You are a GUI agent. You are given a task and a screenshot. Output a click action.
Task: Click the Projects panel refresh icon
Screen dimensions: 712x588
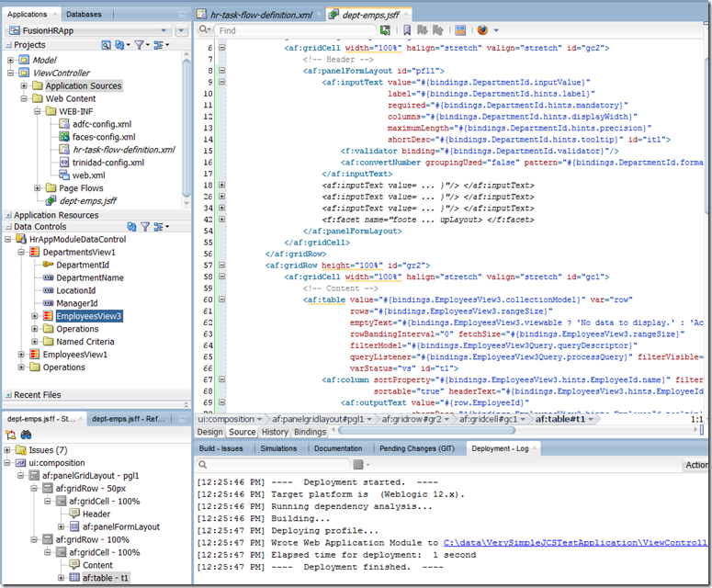(x=120, y=44)
